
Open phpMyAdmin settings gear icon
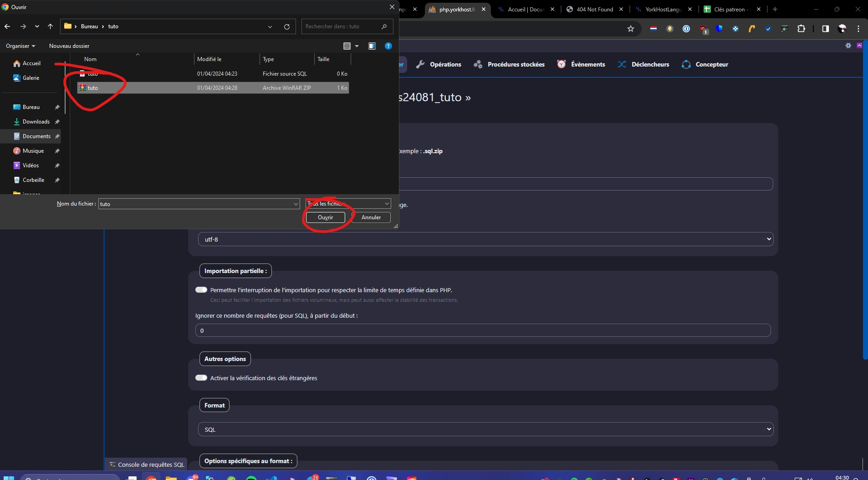[848, 46]
